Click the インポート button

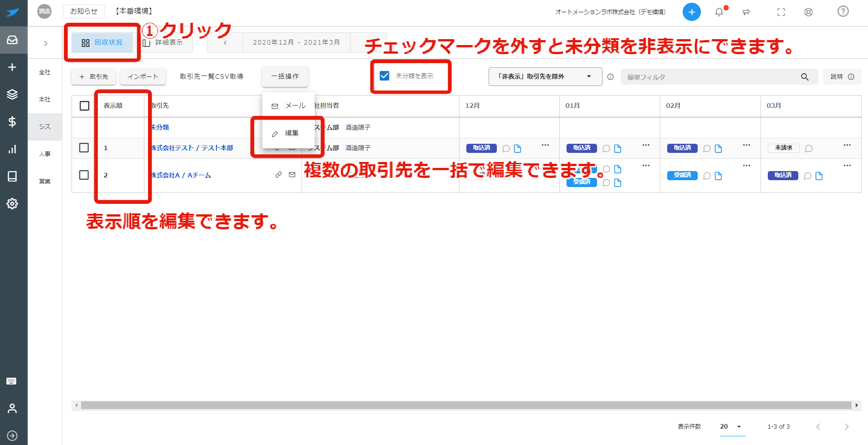coord(143,76)
